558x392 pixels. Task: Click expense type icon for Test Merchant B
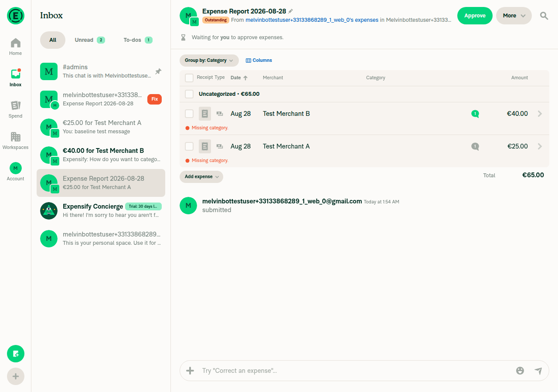[x=220, y=114]
